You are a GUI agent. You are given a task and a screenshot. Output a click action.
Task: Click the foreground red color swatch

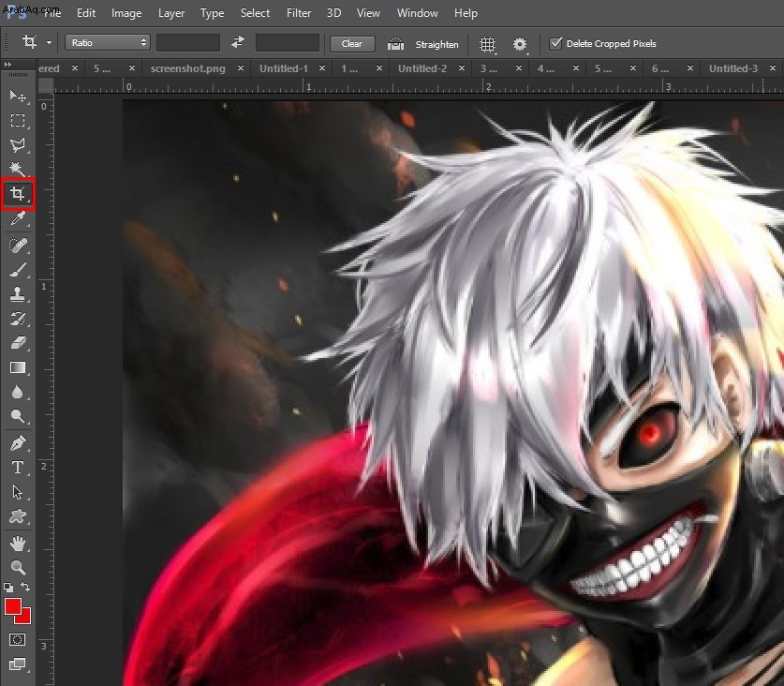pos(12,606)
